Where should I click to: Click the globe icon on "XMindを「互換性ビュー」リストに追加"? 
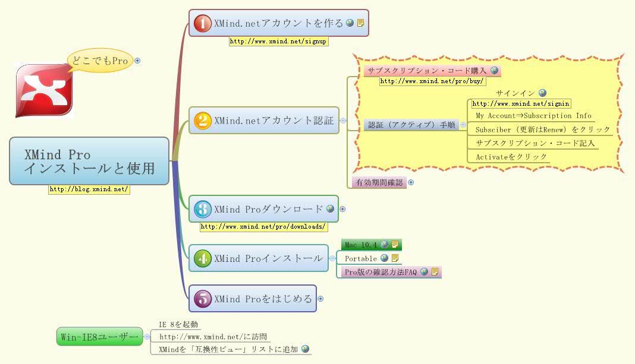305,350
